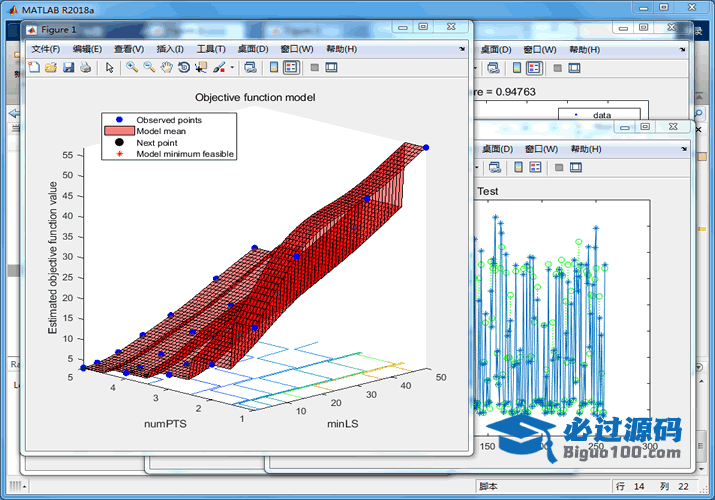This screenshot has width=715, height=500.
Task: Click the Link Plot icon in Figure 1
Action: click(250, 67)
